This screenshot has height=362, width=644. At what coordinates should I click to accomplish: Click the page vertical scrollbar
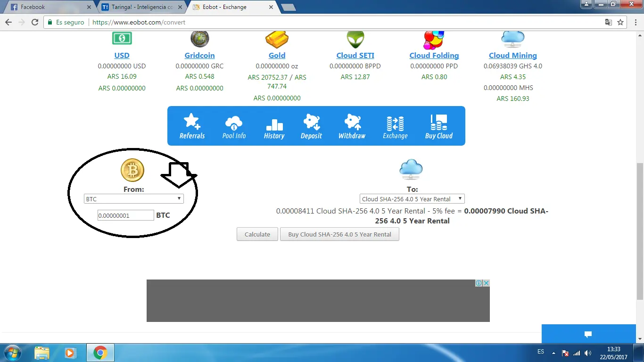point(640,231)
